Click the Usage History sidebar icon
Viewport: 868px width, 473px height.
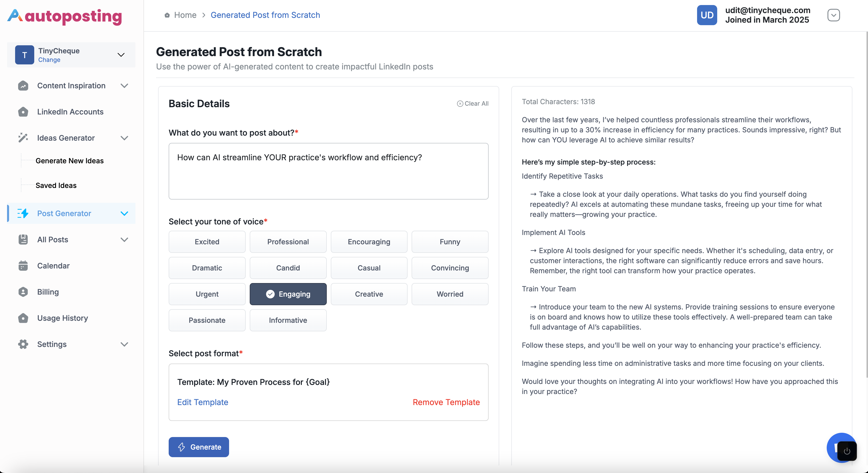(x=23, y=318)
